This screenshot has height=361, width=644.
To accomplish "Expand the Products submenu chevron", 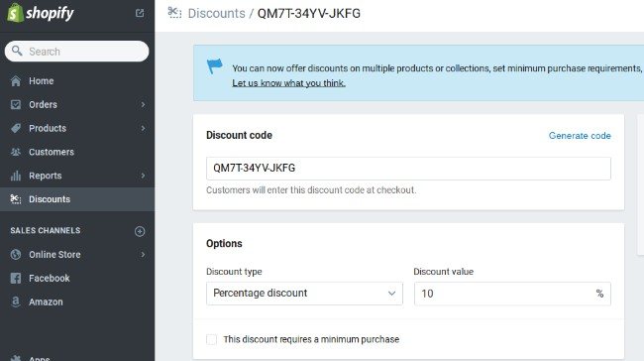I will point(143,128).
